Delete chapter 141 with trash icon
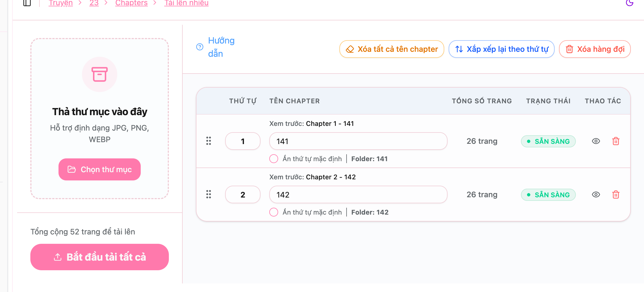The height and width of the screenshot is (292, 644). point(616,141)
